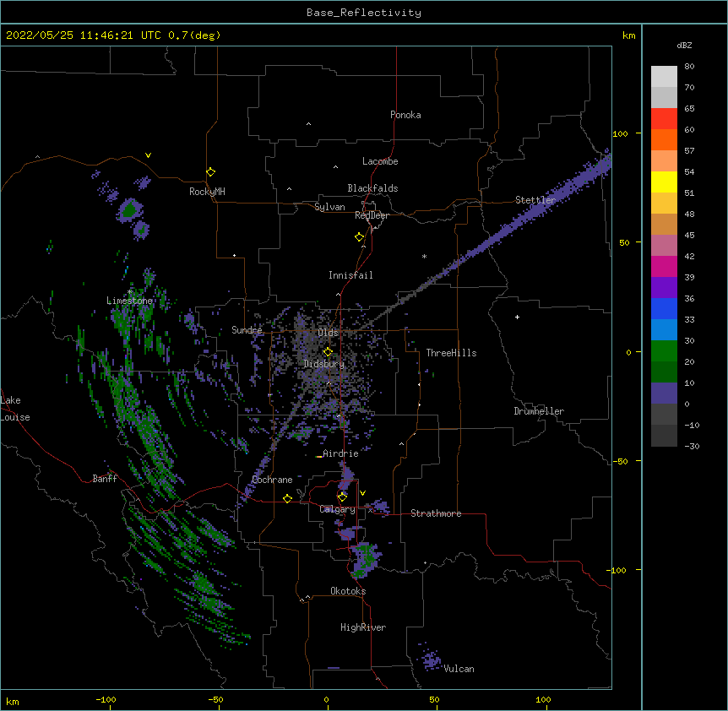
Task: Click the Lake Louise label at map edge
Action: [15, 409]
